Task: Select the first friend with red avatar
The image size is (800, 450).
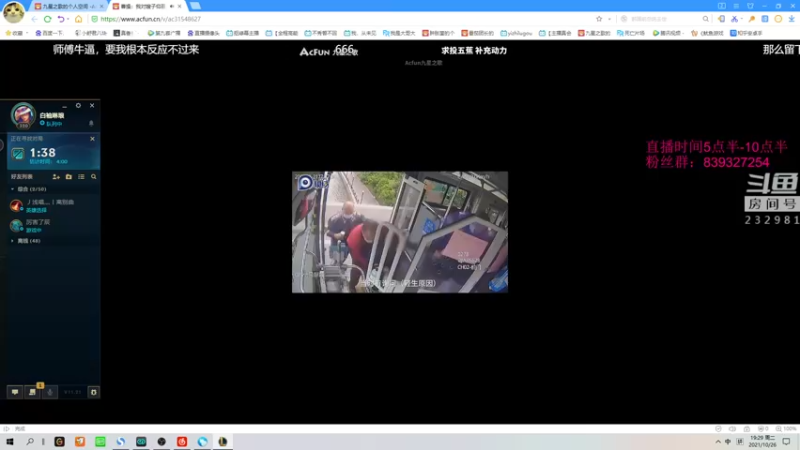Action: click(x=53, y=206)
